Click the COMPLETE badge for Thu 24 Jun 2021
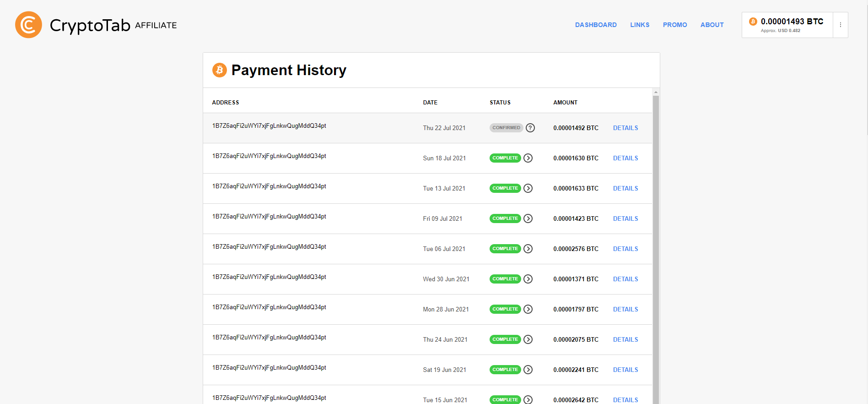Viewport: 868px width, 404px height. [505, 339]
